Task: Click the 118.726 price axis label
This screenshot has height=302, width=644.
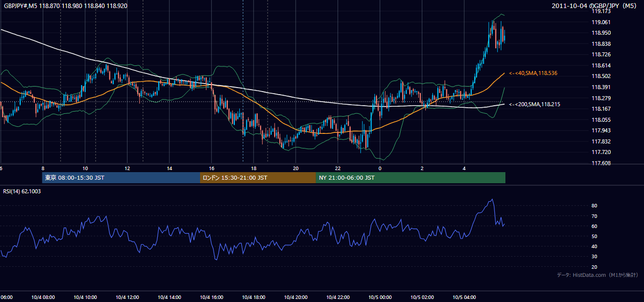Action: pos(601,54)
